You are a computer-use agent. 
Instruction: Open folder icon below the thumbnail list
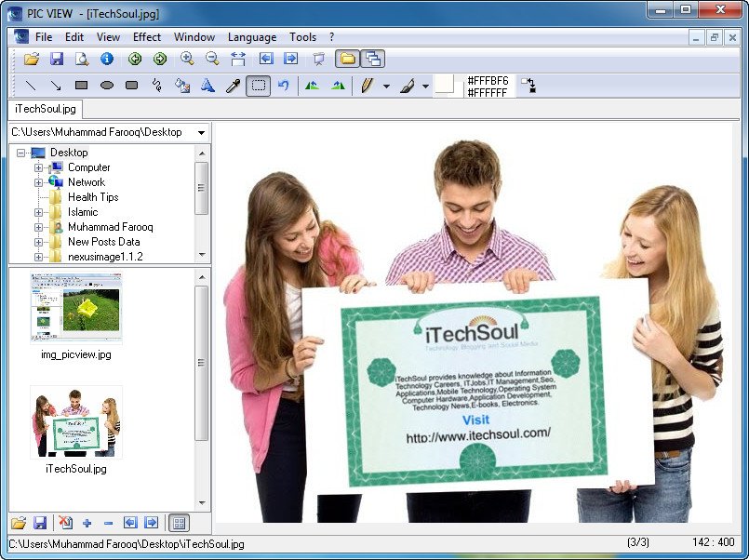coord(19,523)
